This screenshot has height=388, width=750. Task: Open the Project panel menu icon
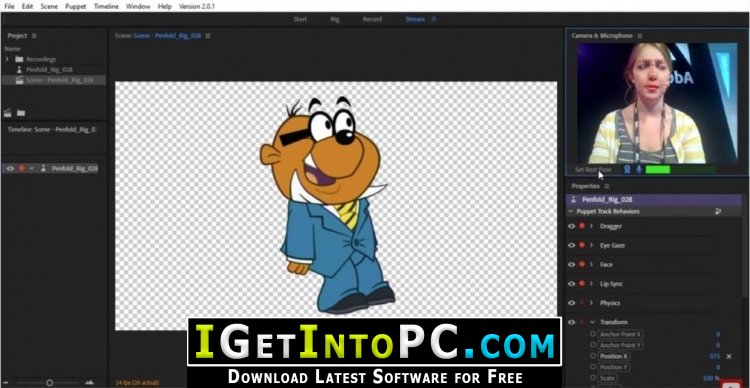tap(34, 36)
